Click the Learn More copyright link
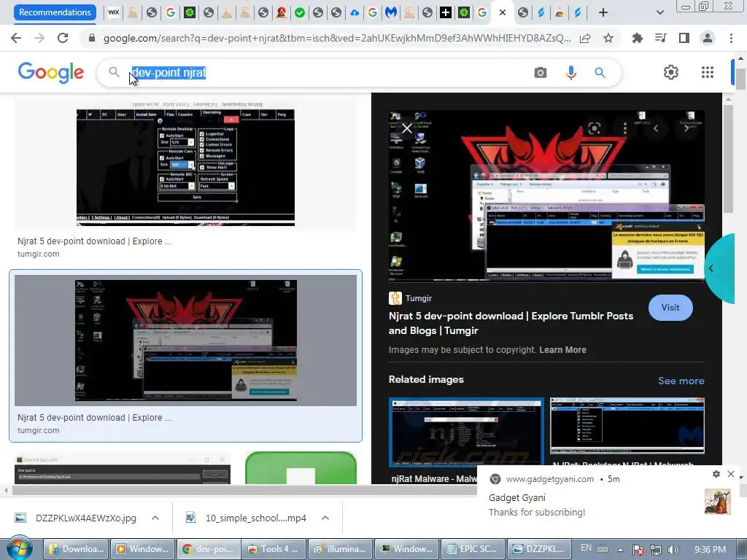This screenshot has width=747, height=560. [562, 349]
